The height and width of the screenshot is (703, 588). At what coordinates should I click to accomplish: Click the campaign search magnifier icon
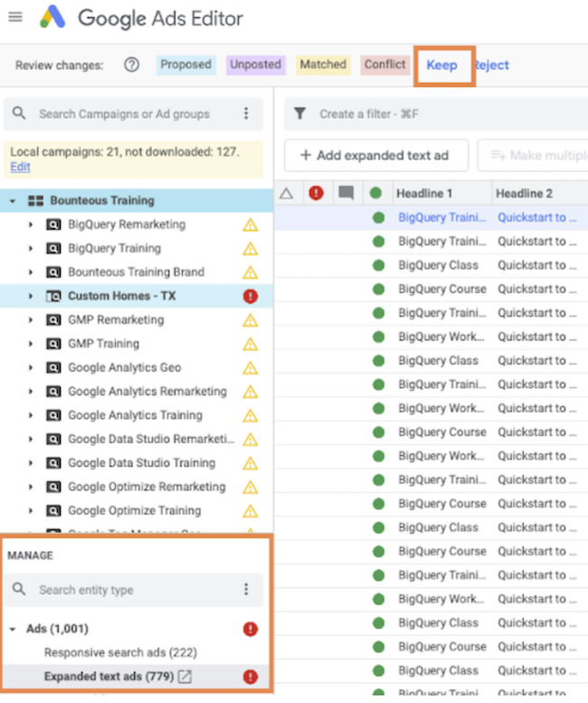click(x=19, y=113)
